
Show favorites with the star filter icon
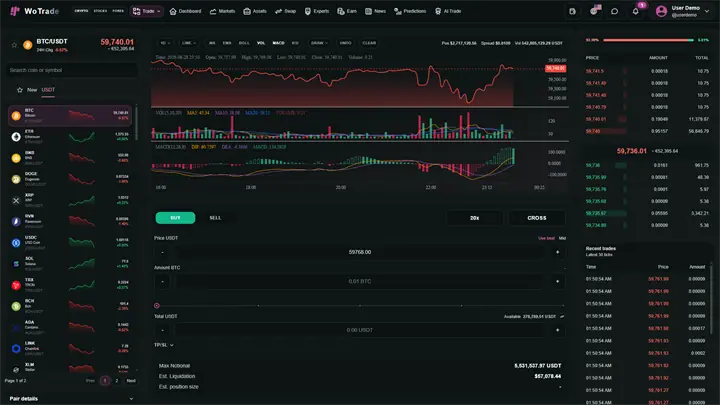pos(19,90)
